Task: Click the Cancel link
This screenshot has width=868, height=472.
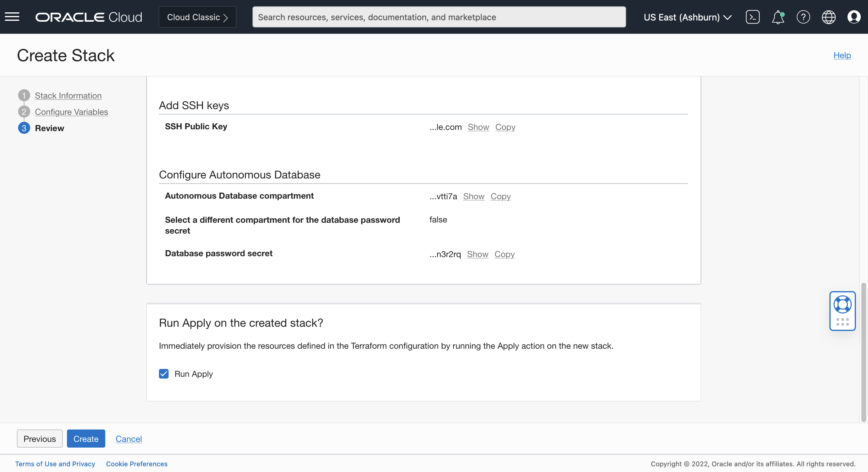Action: point(129,439)
